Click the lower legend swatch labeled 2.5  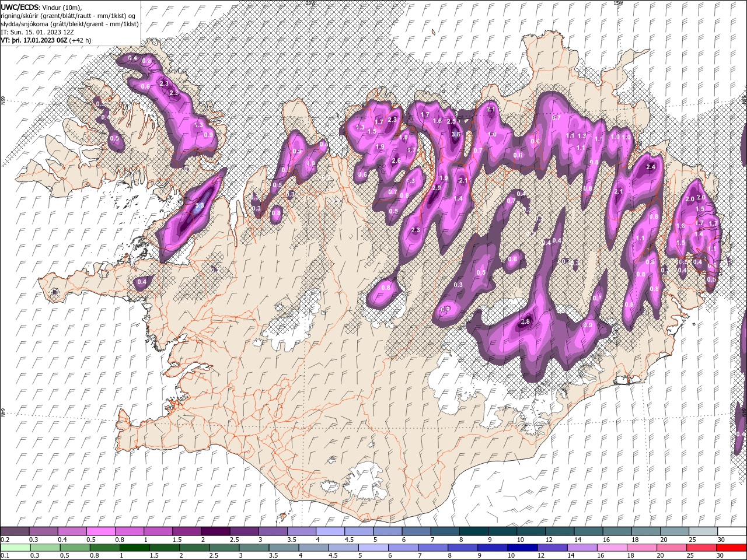click(x=224, y=547)
